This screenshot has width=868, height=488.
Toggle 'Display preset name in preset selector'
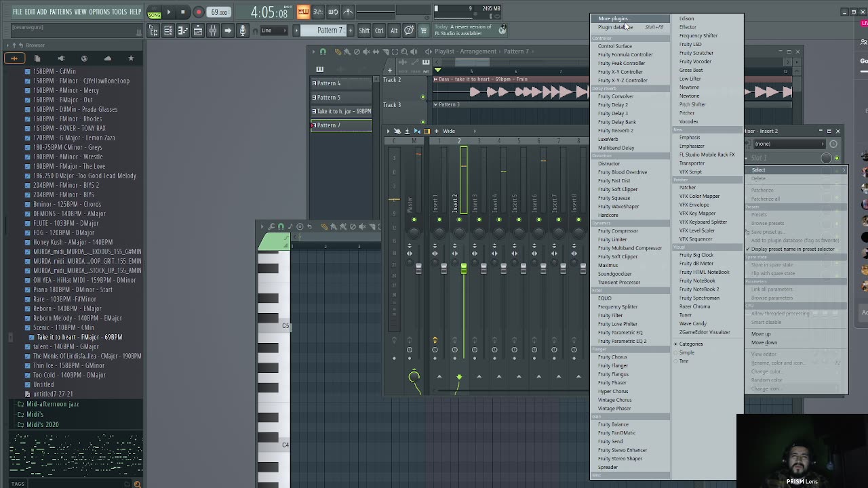[793, 249]
